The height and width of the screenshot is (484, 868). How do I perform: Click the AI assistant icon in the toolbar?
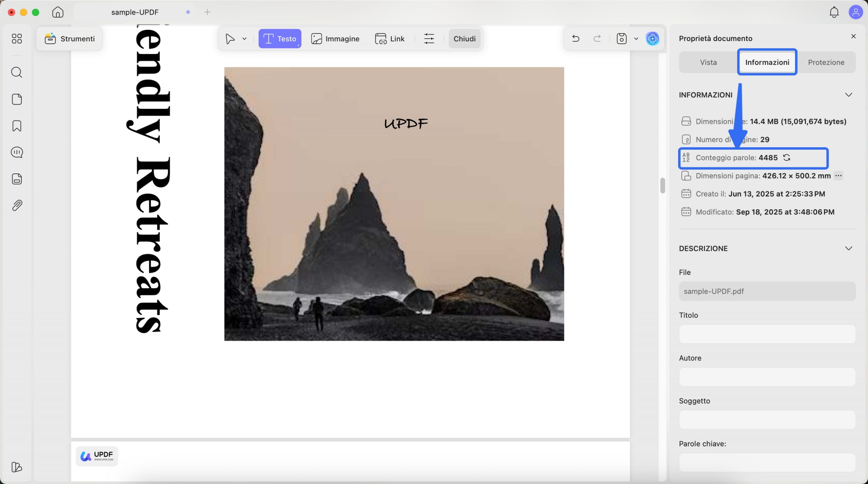click(652, 39)
